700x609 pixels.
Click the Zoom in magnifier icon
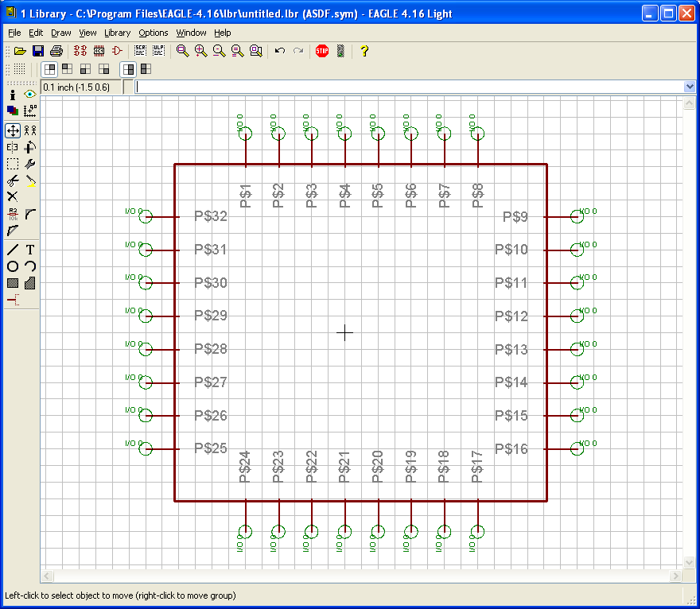(201, 51)
